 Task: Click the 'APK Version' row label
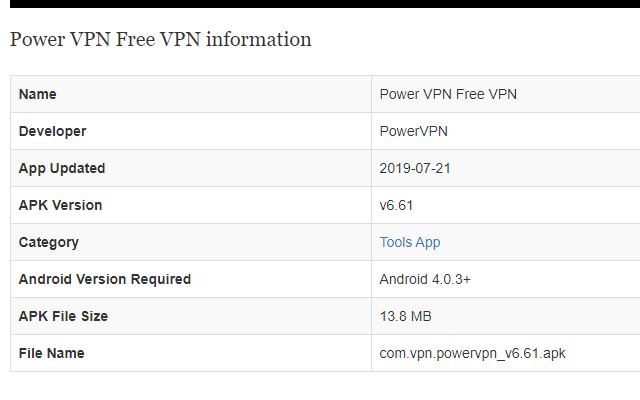click(x=60, y=205)
